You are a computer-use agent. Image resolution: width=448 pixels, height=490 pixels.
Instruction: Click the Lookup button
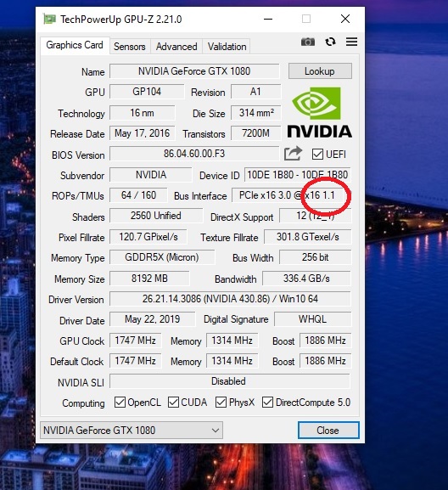tap(320, 71)
